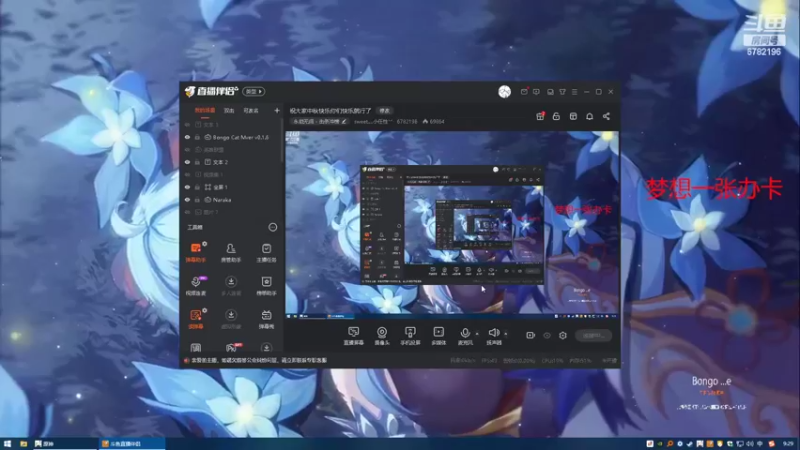
Task: Switch to the second scene tab
Action: tap(229, 110)
